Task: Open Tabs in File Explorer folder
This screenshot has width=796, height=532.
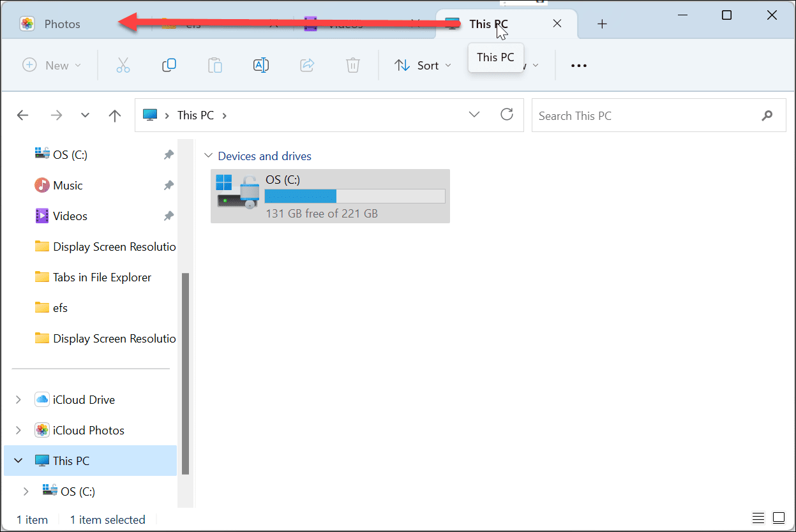Action: 102,277
